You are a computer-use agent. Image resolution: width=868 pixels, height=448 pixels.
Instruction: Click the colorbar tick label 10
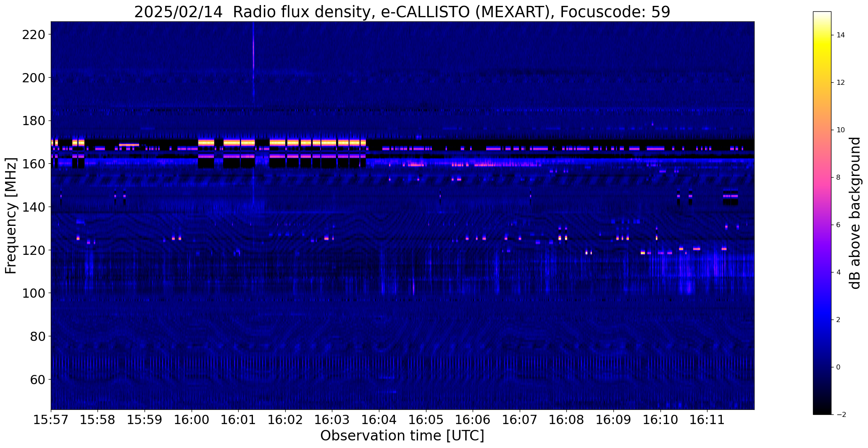[x=840, y=130]
